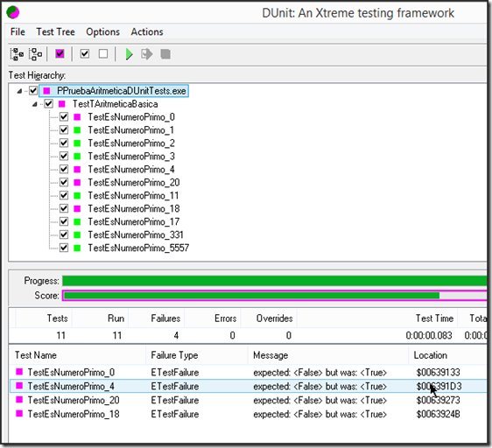
Task: Click the DUnit application icon in title bar
Action: tap(13, 12)
